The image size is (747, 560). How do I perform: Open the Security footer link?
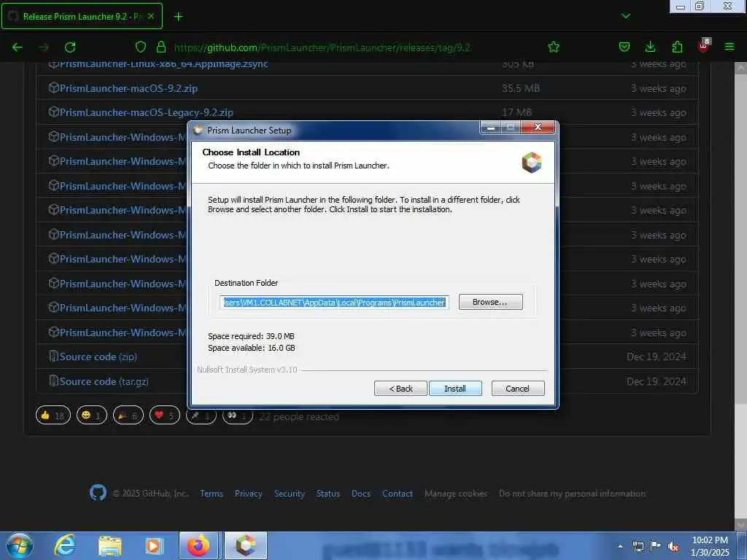pos(289,494)
